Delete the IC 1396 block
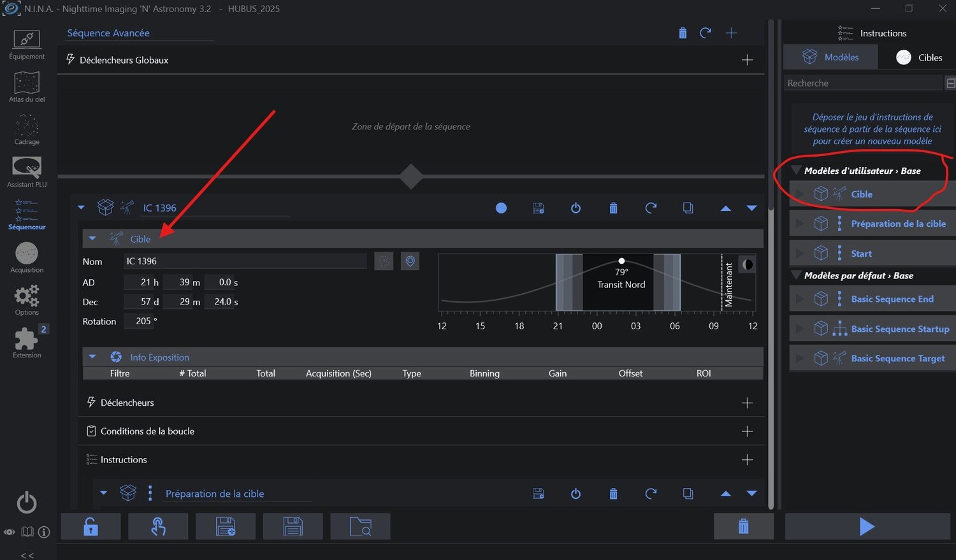Screen dimensions: 956x560 [613, 208]
